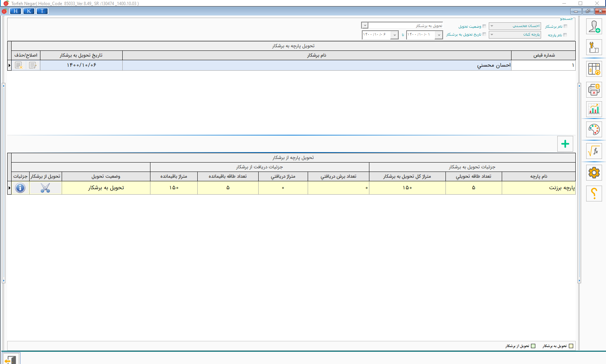Open the color palette icon
Image resolution: width=606 pixels, height=364 pixels.
(594, 130)
